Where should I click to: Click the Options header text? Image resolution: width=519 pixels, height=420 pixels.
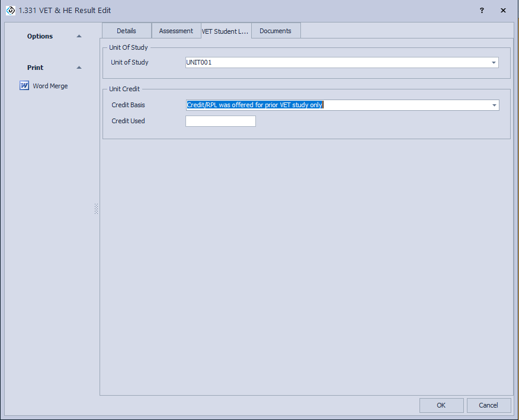[40, 36]
